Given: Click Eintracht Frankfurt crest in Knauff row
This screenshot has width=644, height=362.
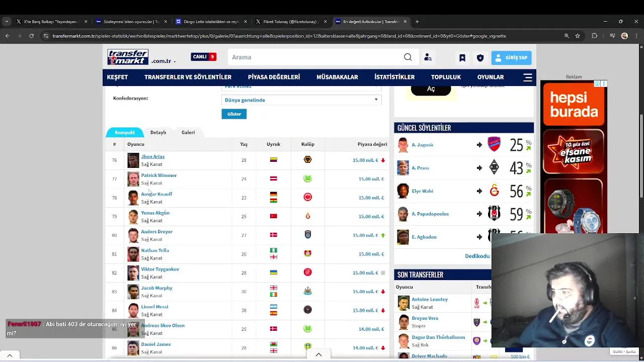Looking at the screenshot, I should pos(308,198).
